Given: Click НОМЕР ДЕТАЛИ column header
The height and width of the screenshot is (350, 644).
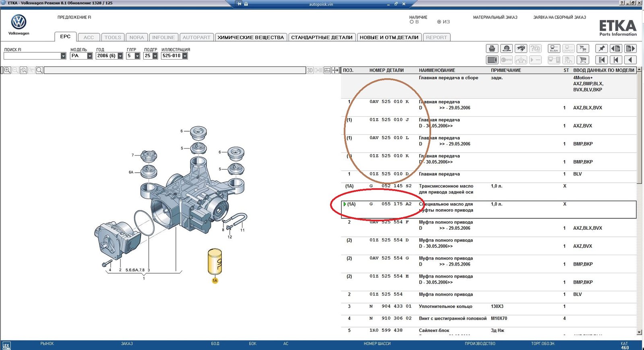Looking at the screenshot, I should coord(386,70).
